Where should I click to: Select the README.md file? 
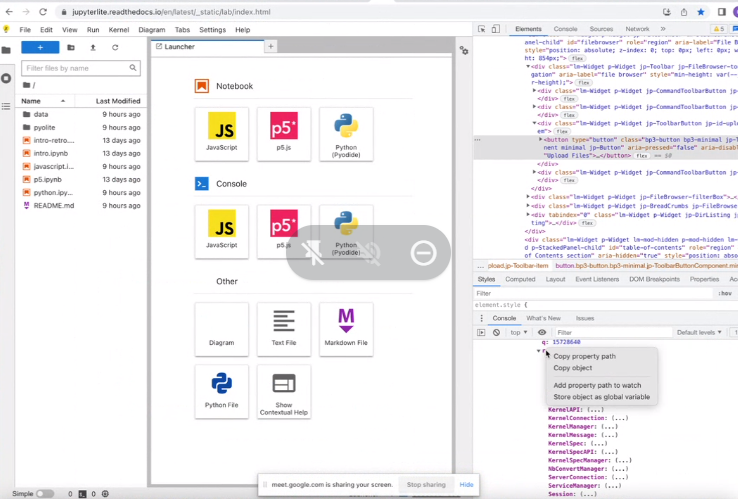[x=81, y=206]
